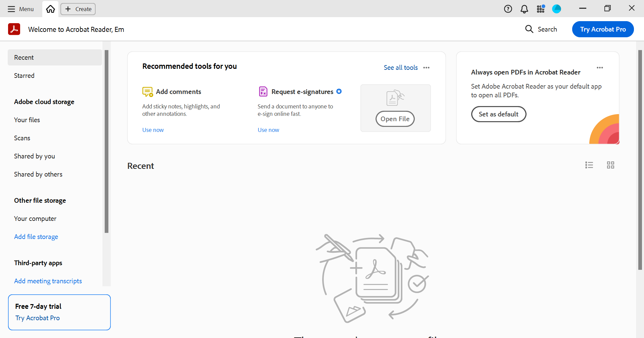
Task: Close the Acrobat Reader window
Action: [x=632, y=8]
